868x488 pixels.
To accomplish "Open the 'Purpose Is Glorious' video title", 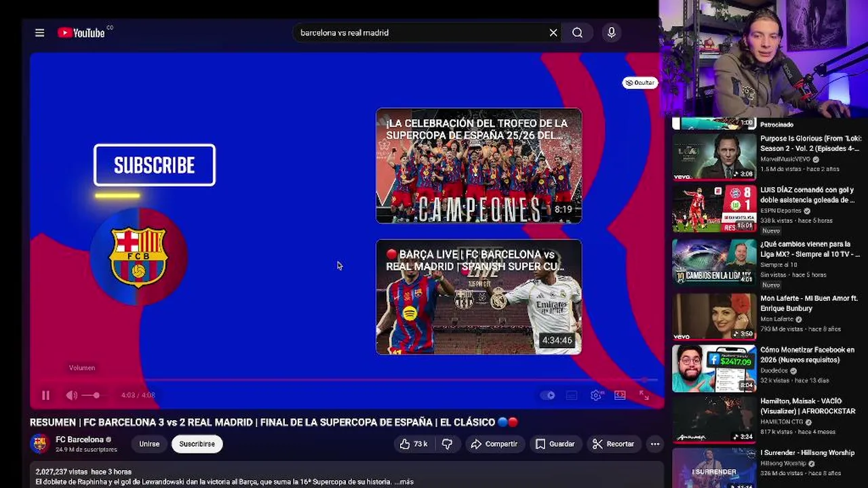I will pos(810,143).
